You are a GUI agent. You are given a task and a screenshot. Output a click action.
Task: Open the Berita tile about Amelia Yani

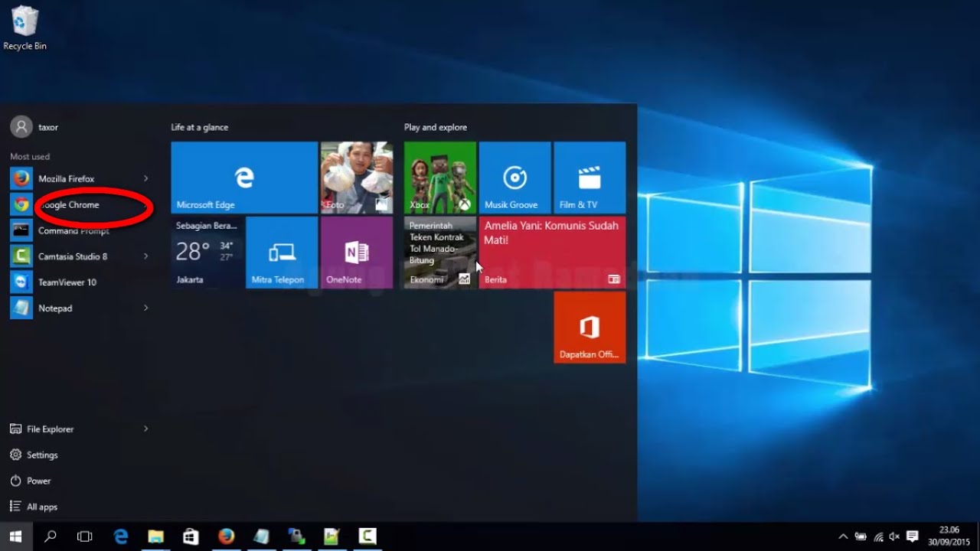[x=552, y=253]
